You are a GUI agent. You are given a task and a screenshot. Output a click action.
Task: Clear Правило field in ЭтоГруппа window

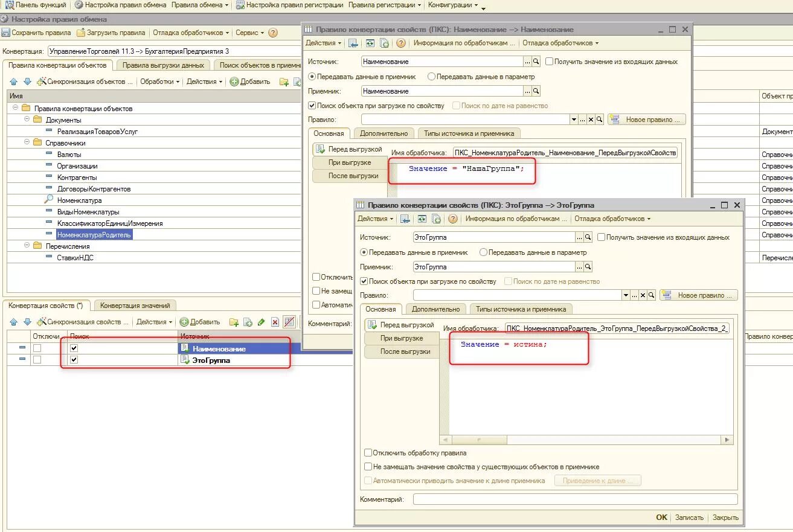[643, 295]
